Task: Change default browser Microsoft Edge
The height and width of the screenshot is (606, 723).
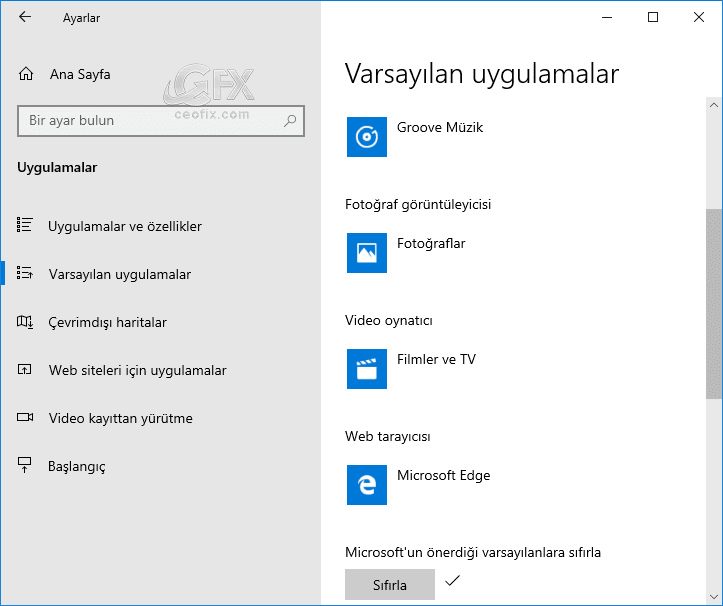Action: pyautogui.click(x=444, y=475)
